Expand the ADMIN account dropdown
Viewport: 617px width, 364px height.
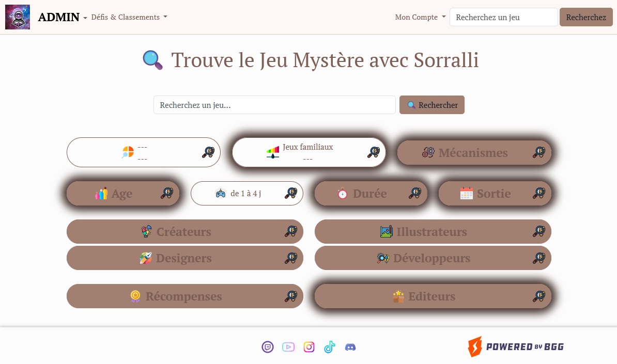[x=59, y=17]
